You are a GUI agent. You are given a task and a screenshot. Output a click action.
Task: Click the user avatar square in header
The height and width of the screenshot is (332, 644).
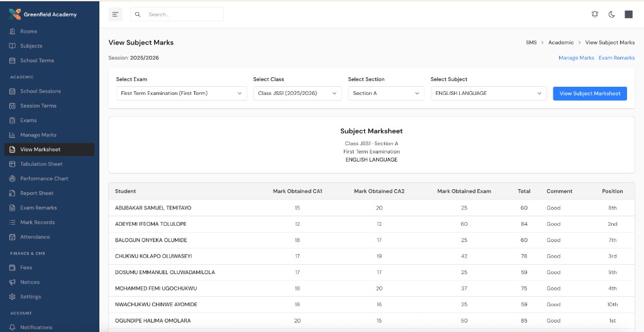click(x=629, y=14)
